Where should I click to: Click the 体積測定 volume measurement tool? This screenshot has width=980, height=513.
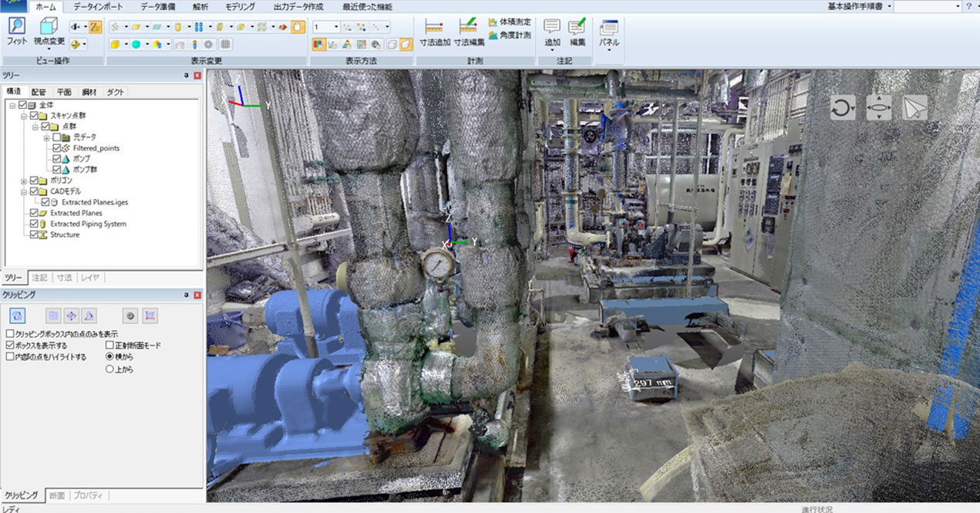point(510,22)
